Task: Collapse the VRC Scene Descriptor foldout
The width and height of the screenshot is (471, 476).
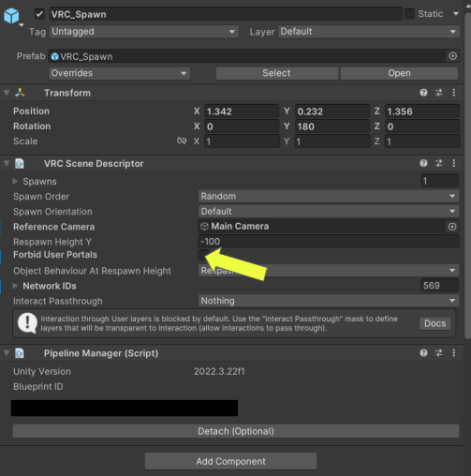Action: point(7,163)
